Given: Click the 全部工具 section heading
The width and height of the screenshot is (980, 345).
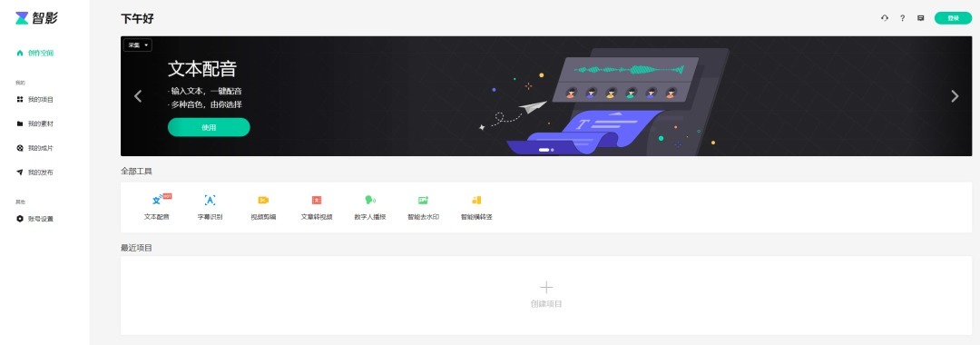Looking at the screenshot, I should coord(136,171).
